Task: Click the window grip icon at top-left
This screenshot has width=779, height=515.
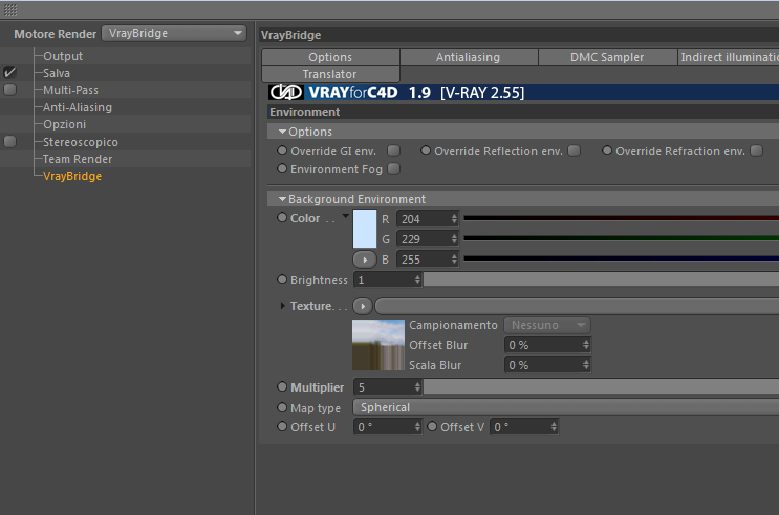Action: coord(10,9)
